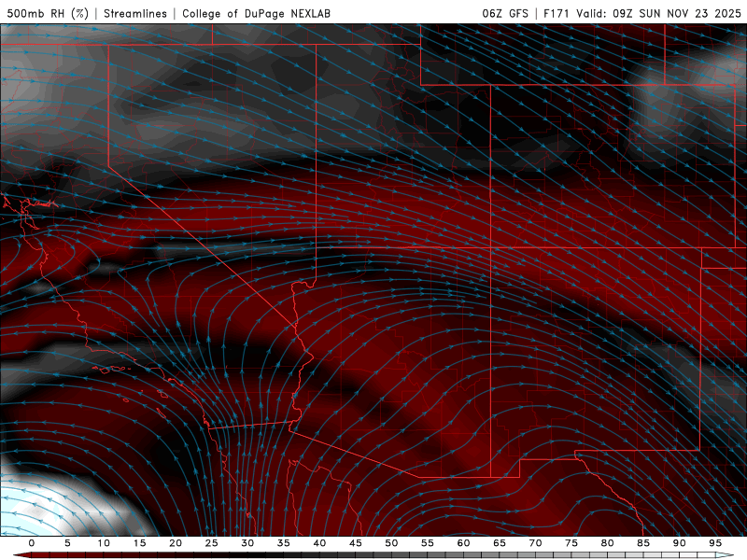Select the "Streamlines" label in the header

point(135,13)
